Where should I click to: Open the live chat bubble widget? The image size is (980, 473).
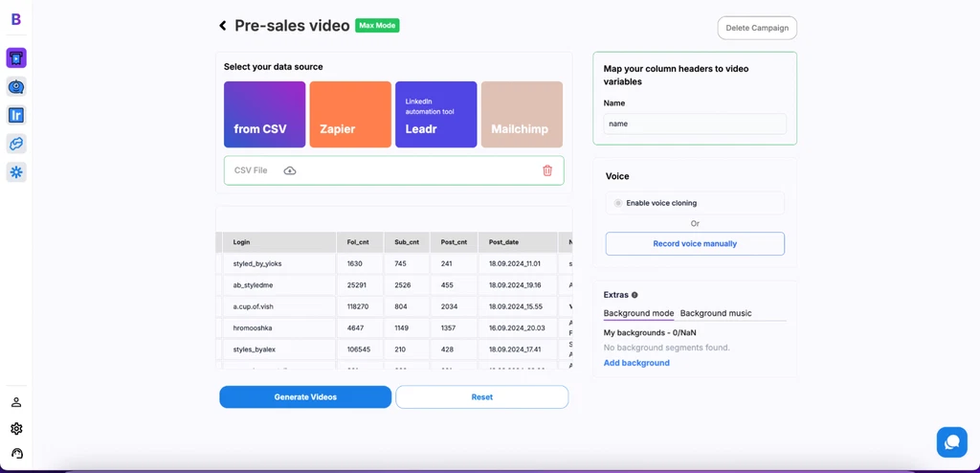click(x=951, y=441)
